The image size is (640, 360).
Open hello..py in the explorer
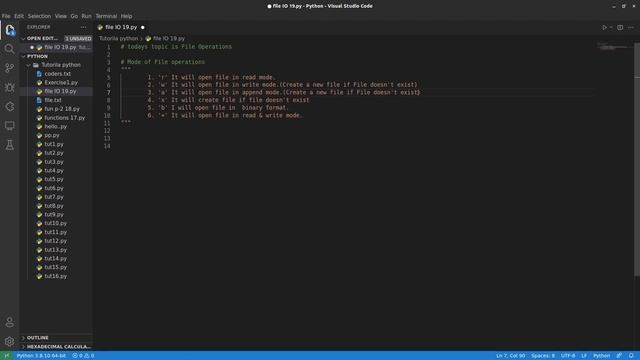click(x=56, y=127)
